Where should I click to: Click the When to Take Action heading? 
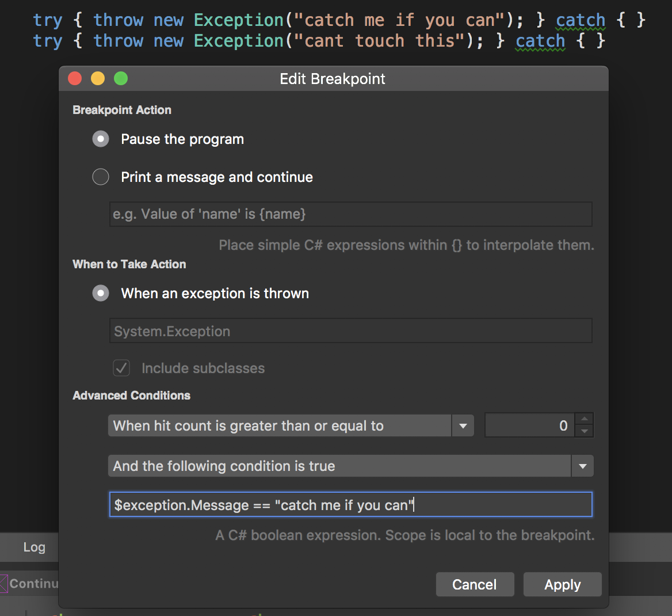pos(129,264)
